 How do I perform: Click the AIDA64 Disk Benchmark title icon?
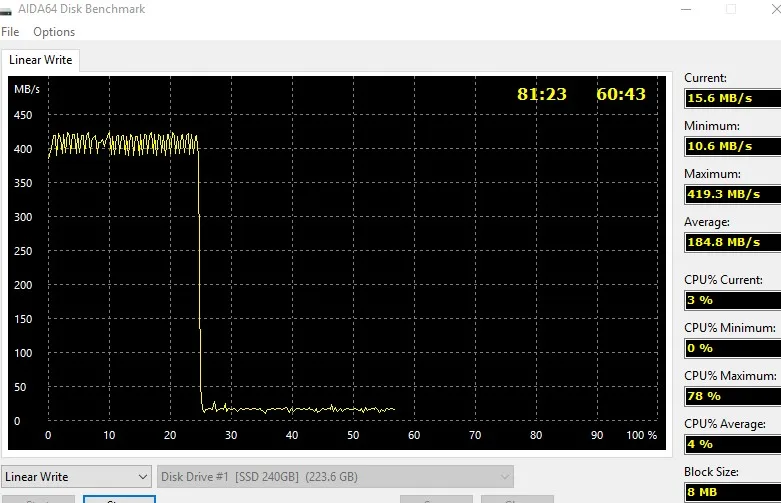tap(5, 9)
